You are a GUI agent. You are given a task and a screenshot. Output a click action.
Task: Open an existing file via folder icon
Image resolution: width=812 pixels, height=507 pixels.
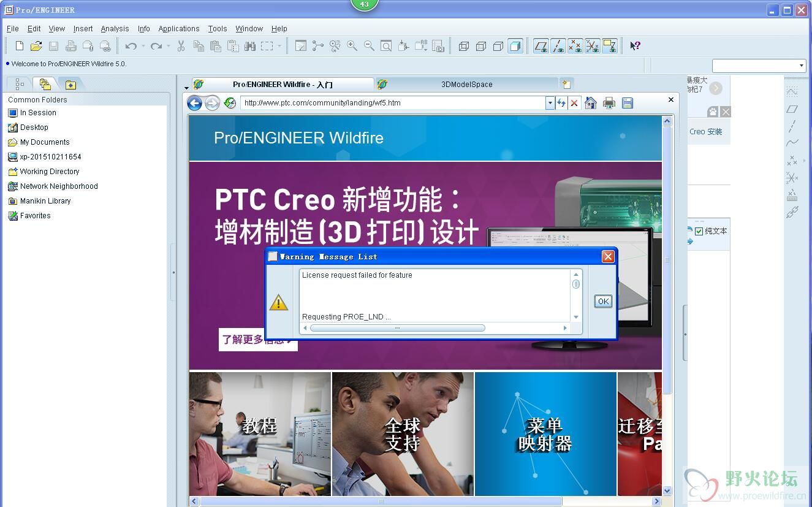(36, 46)
